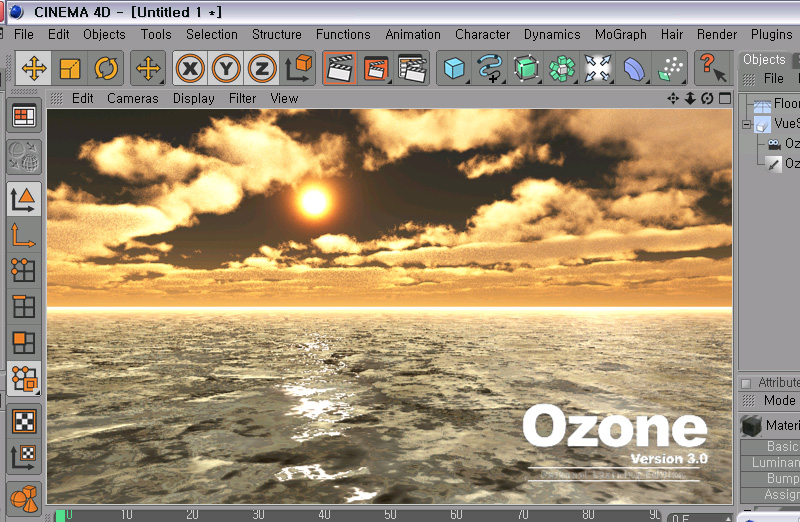Screen dimensions: 800x522
Task: Open the Attributes manager Mode menu
Action: (x=779, y=401)
